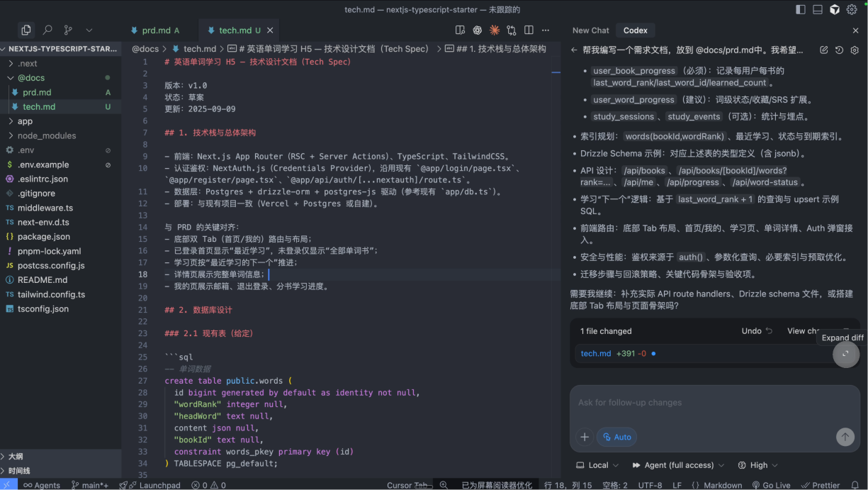Open the High reasoning effort dropdown
868x490 pixels.
coord(758,465)
